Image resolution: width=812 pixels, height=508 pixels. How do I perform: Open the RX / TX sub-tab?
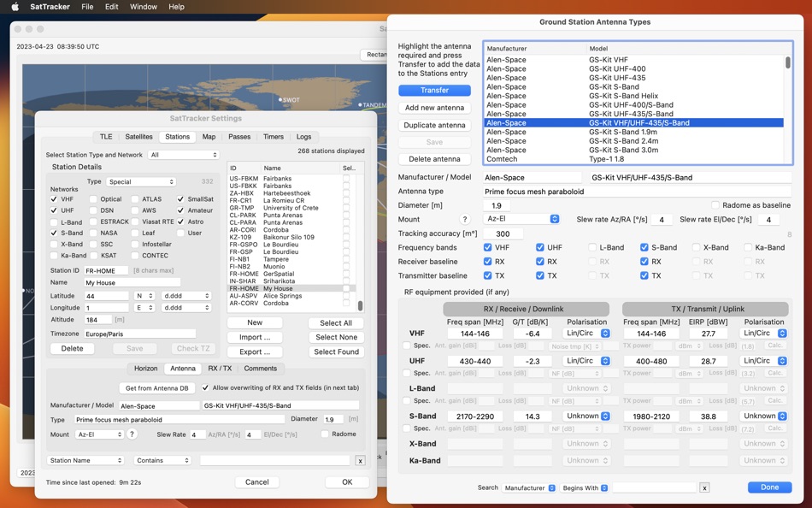220,369
